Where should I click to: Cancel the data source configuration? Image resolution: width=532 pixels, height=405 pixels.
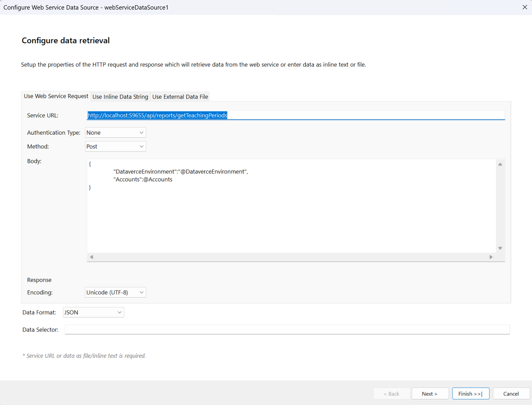[511, 394]
